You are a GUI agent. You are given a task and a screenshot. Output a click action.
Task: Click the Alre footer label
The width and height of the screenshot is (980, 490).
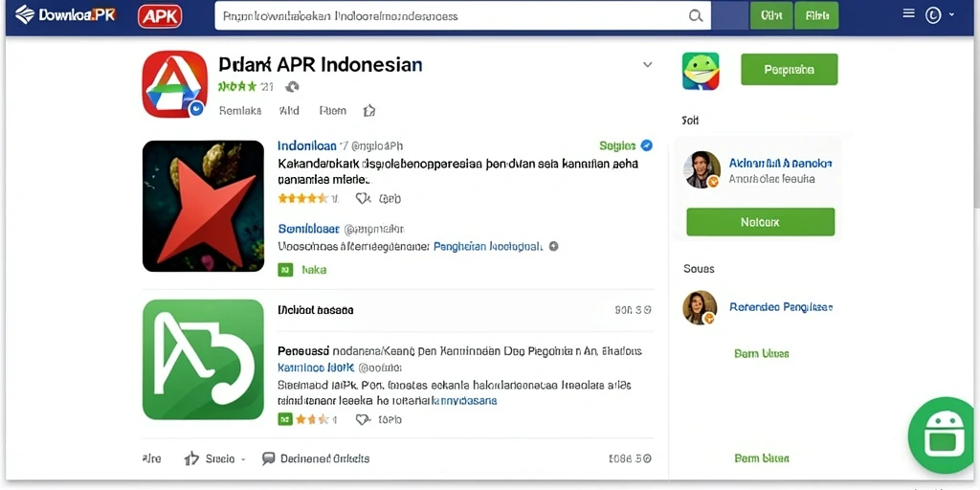pyautogui.click(x=152, y=458)
